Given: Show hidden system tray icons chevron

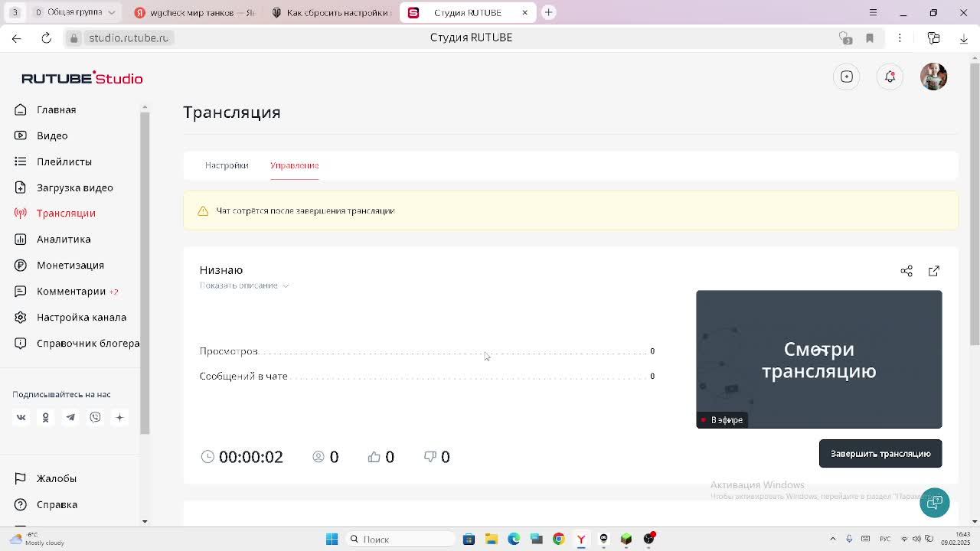Looking at the screenshot, I should [x=833, y=539].
